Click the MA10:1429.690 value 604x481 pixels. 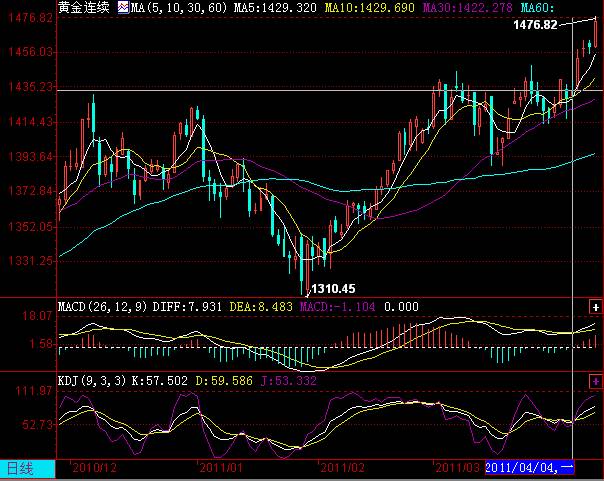369,7
